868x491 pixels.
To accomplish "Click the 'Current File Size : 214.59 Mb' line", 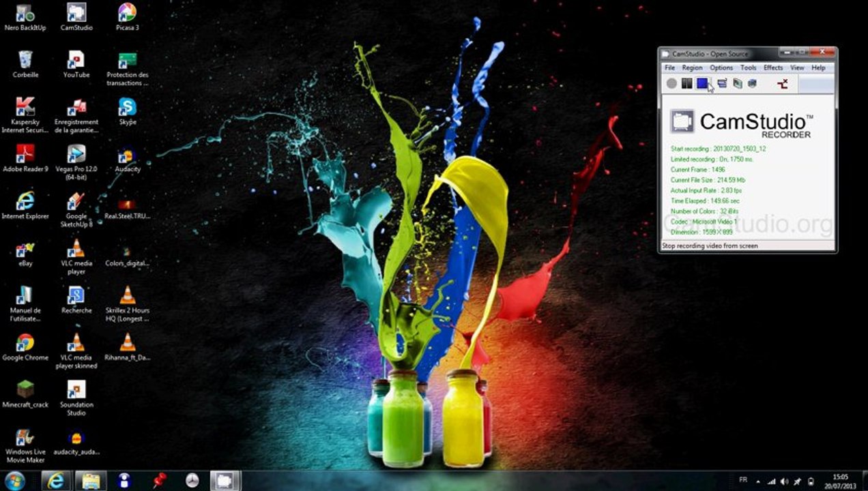I will coord(706,180).
